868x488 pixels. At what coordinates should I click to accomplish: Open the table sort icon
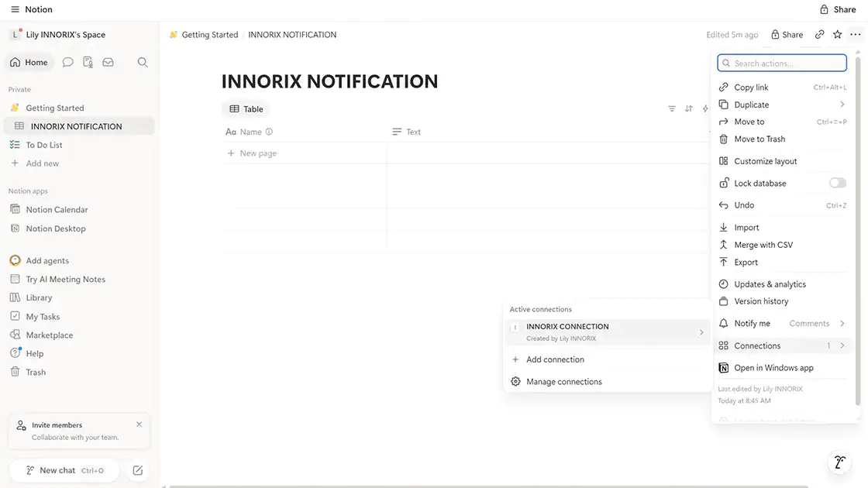point(688,109)
